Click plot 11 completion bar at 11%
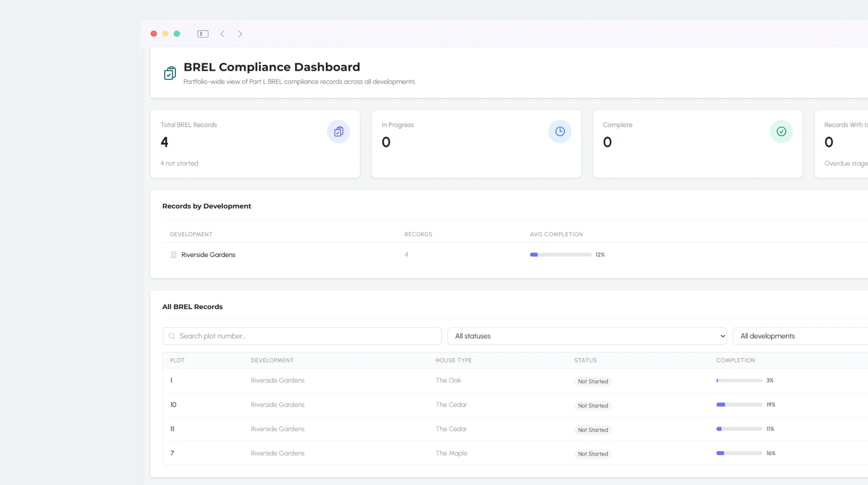Viewport: 868px width, 485px height. 739,429
